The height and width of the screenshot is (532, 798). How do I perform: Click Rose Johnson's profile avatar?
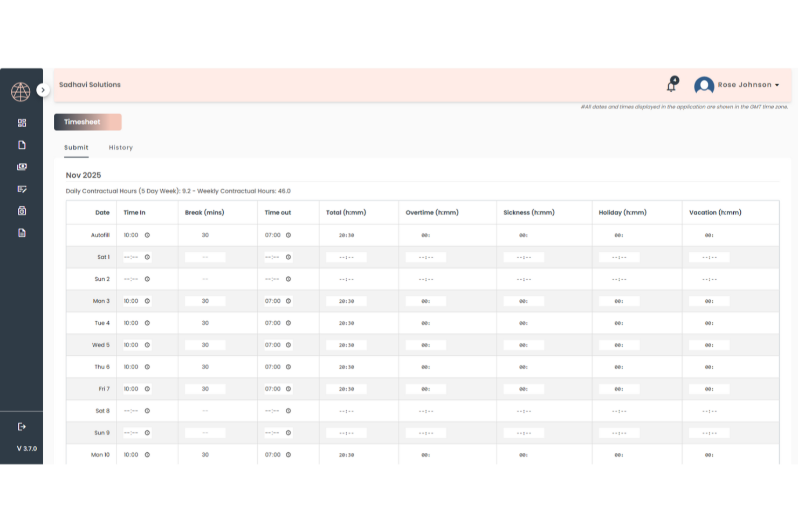click(x=704, y=85)
